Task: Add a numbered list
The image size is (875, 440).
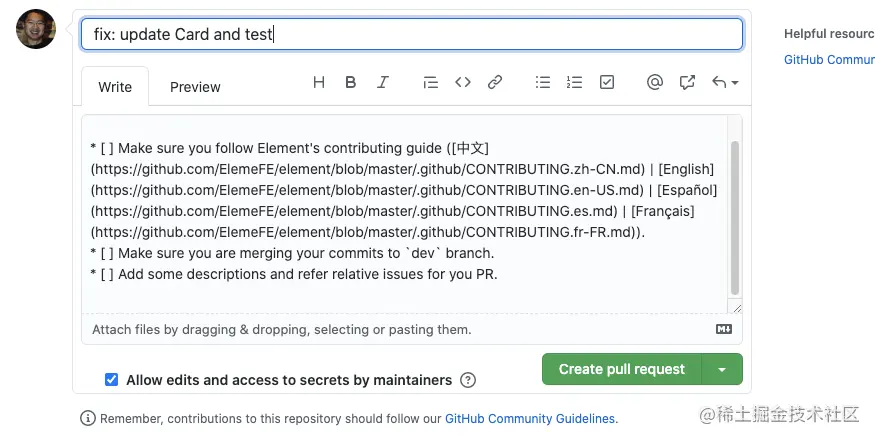Action: pyautogui.click(x=574, y=83)
